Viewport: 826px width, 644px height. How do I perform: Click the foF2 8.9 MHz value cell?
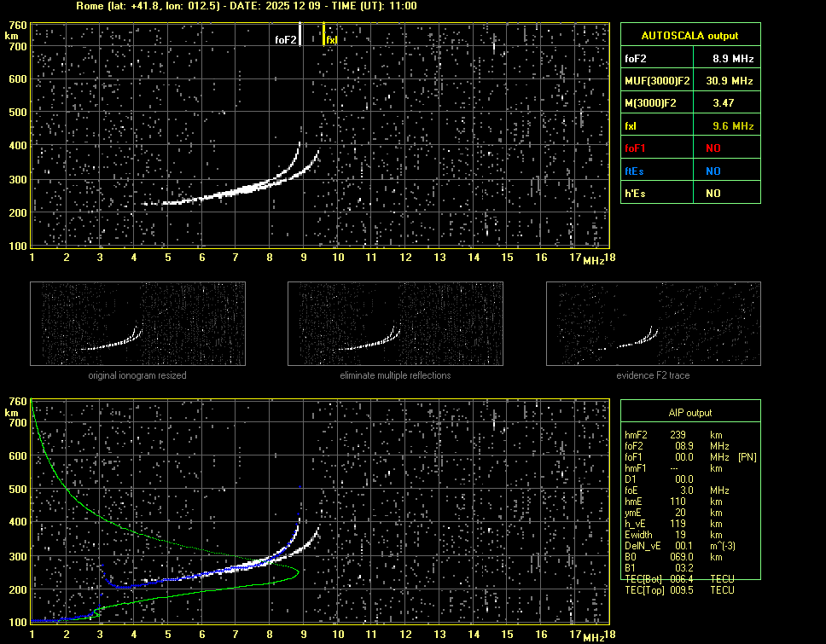pos(733,59)
